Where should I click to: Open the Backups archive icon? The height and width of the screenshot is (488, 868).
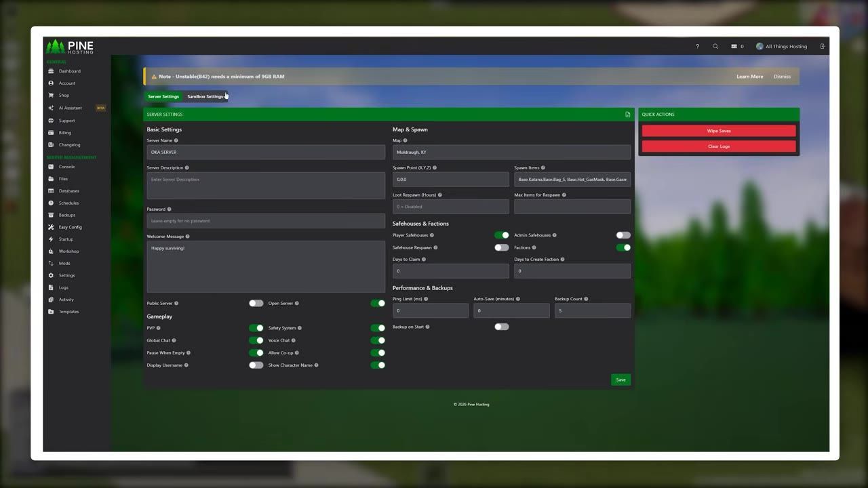(51, 216)
